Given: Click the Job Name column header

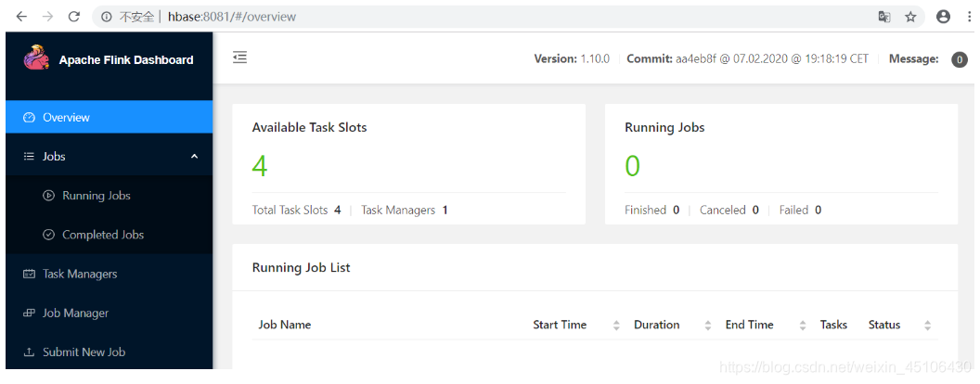Looking at the screenshot, I should [x=284, y=325].
